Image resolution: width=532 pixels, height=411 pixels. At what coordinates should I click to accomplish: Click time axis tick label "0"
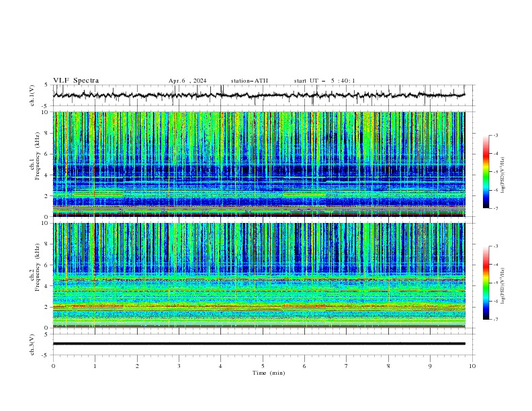[53, 366]
